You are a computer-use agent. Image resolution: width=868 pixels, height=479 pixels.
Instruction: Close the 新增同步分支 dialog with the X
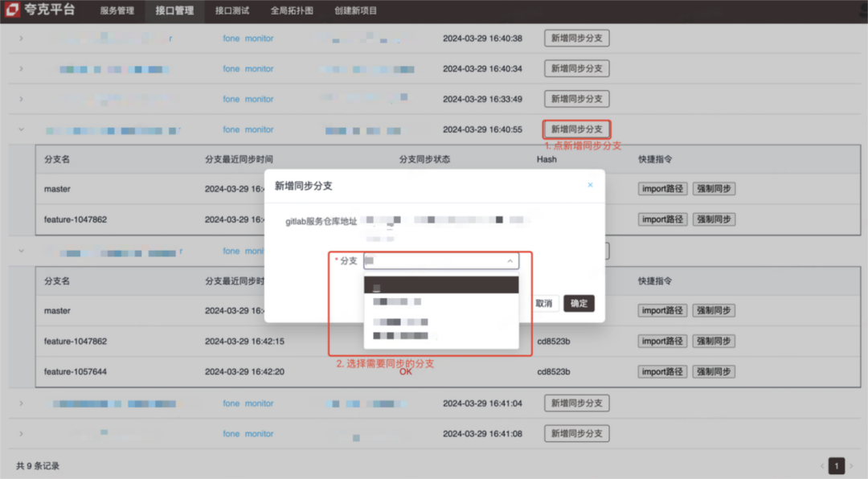click(590, 185)
